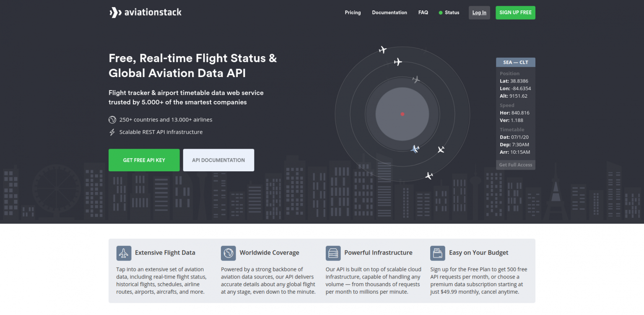Click the globe icon beside 250+ countries text
The image size is (644, 315).
pos(112,119)
